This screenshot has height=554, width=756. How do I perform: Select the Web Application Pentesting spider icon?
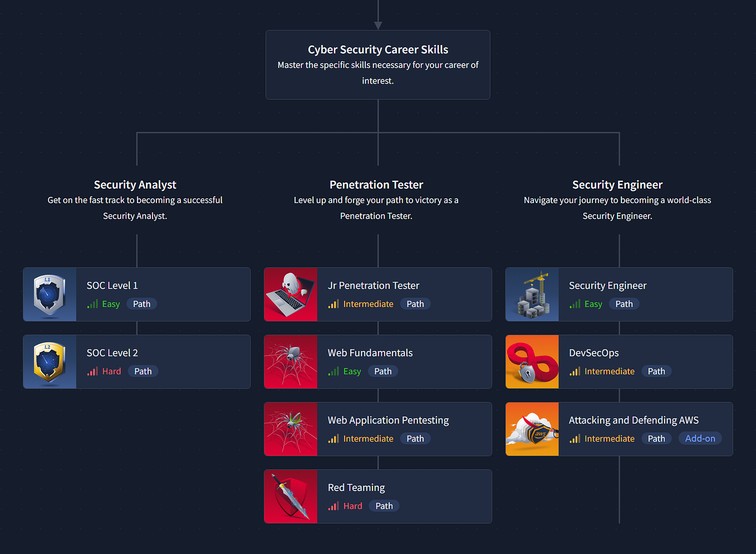[x=291, y=429]
